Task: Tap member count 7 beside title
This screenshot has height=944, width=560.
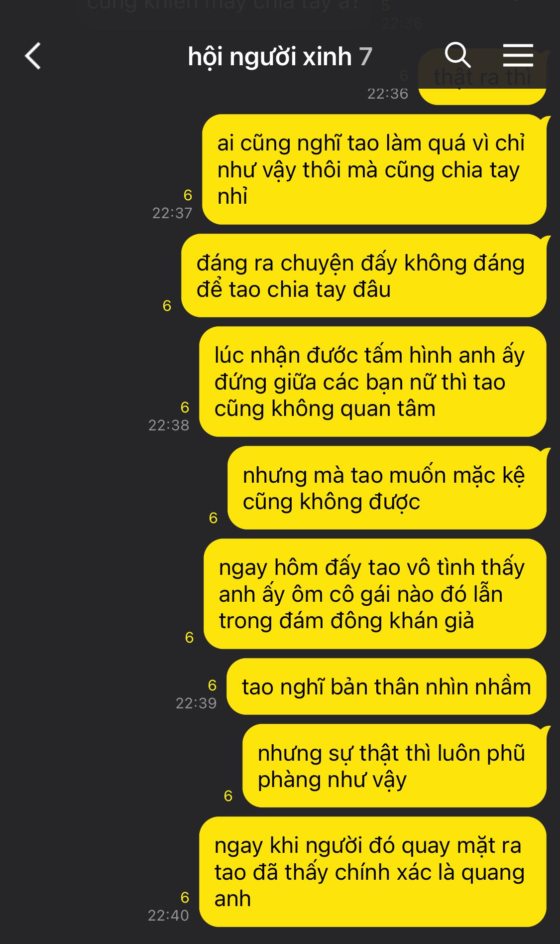Action: coord(366,57)
